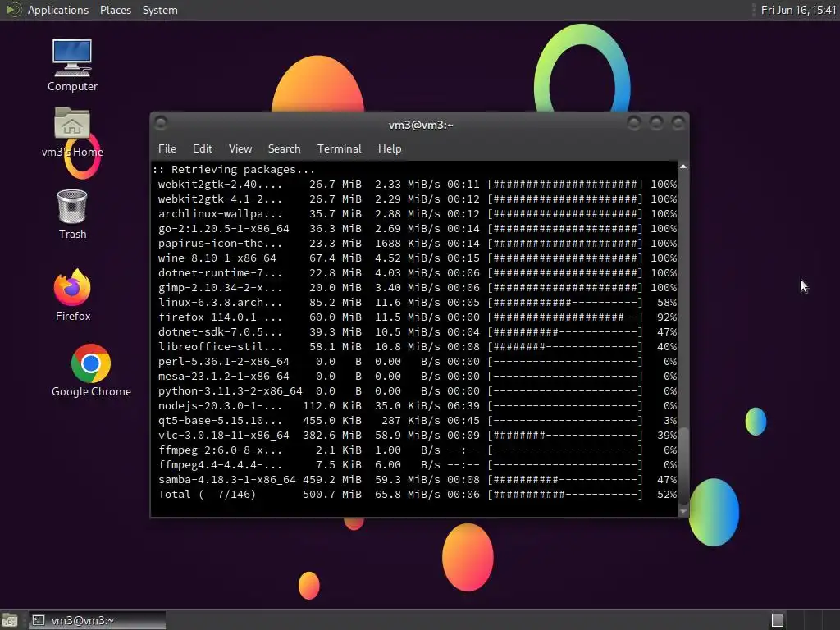Click the ffmpeg4.4-4.4.4-... package name
Screen dimensions: 840x630
[x=220, y=465]
